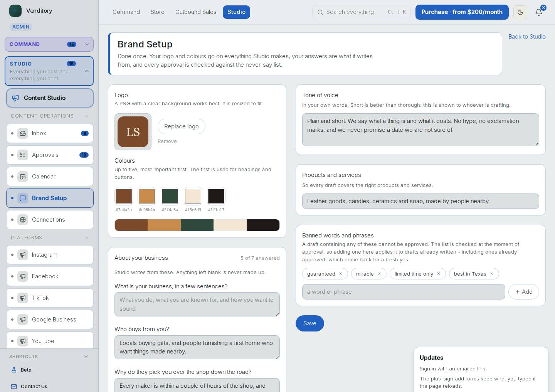Viewport: 555px width, 392px height.
Task: Click Purchase from $200/month button
Action: [x=462, y=12]
